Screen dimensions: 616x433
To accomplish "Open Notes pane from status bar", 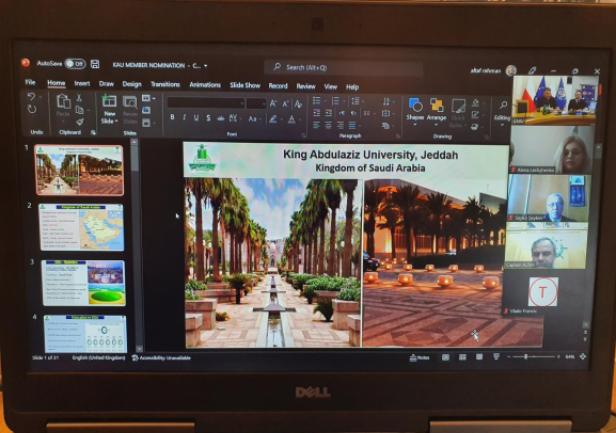I will (x=421, y=357).
